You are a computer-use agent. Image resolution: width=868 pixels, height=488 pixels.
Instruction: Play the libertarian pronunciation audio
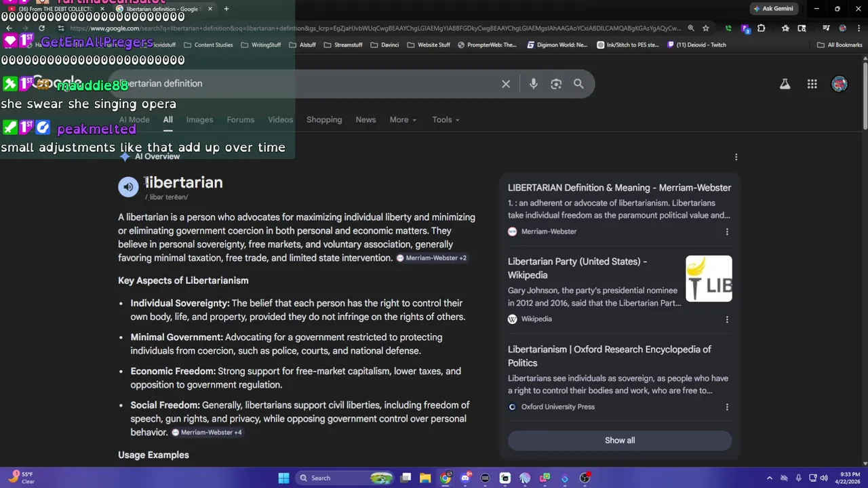click(x=128, y=187)
